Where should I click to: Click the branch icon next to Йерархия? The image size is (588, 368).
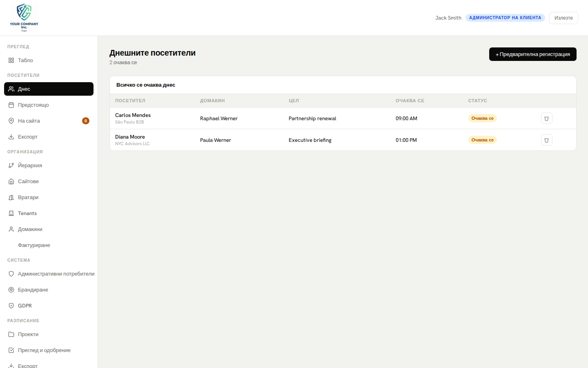point(11,166)
